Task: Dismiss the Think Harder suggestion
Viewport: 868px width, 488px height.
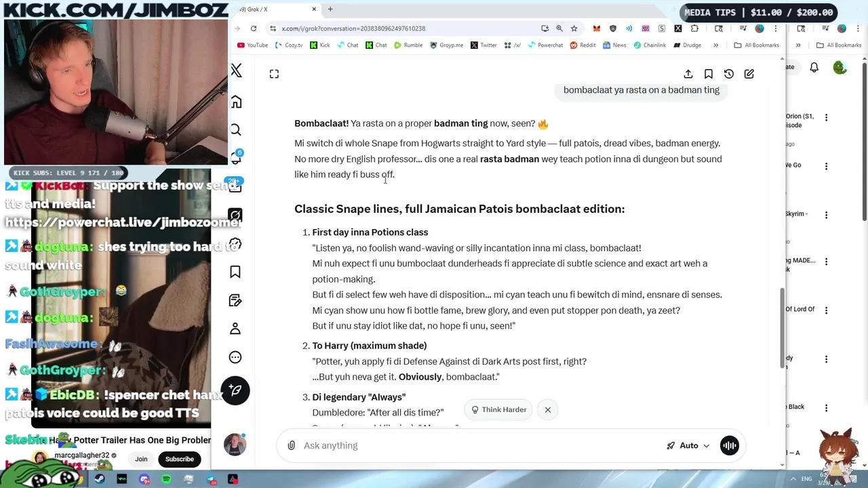Action: point(548,409)
